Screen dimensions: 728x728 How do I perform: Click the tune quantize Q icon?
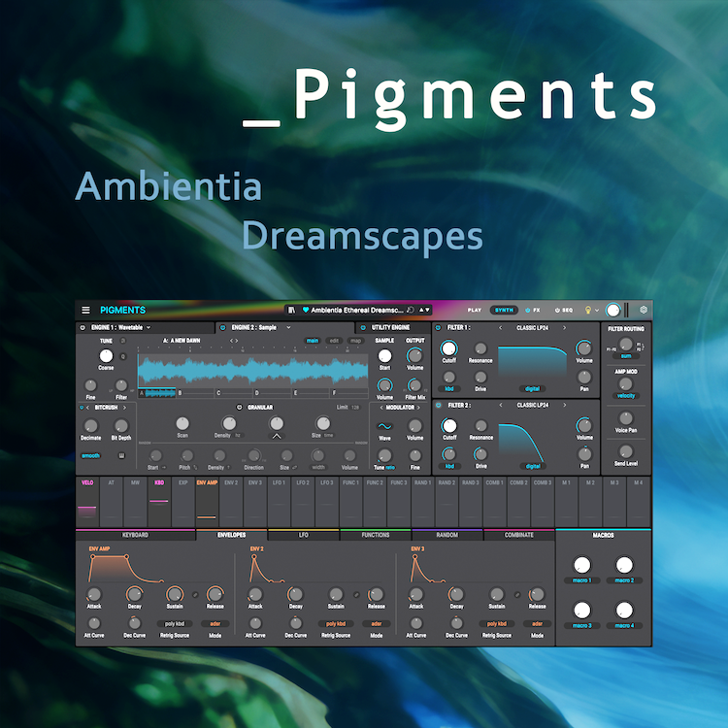pyautogui.click(x=123, y=356)
